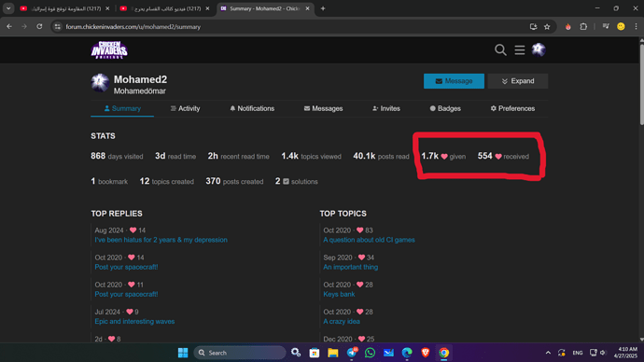Viewport: 644px width, 362px height.
Task: Open 'A question about old CI games' topic
Action: click(369, 240)
